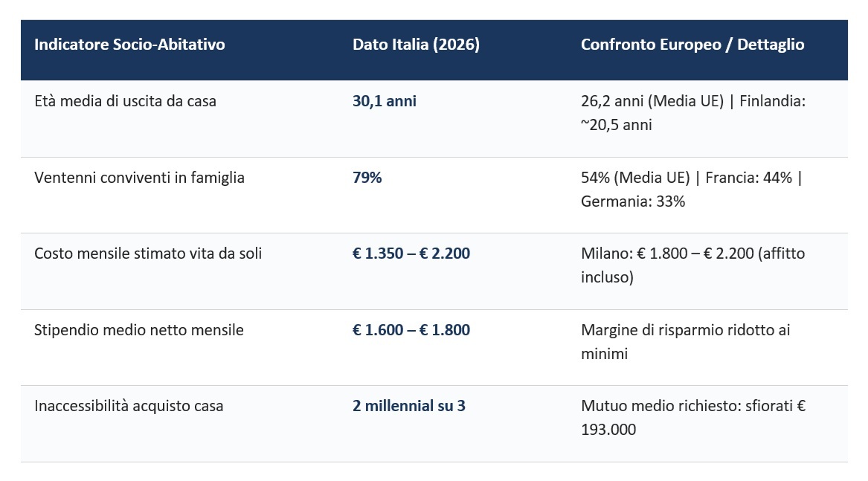
Task: Click the Confronto Europeo / Dettaglio header
Action: [692, 45]
